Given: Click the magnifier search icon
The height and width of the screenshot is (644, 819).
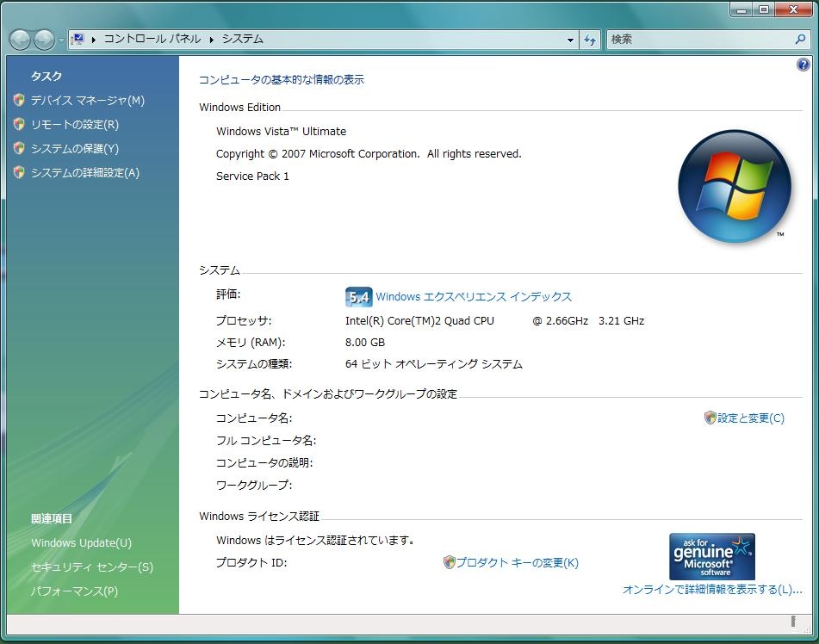Looking at the screenshot, I should click(800, 39).
